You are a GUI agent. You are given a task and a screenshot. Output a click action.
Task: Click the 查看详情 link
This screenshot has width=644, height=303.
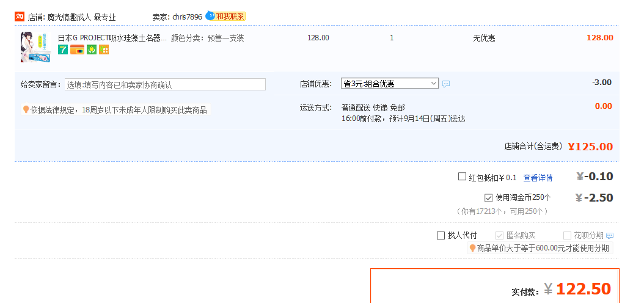[538, 178]
